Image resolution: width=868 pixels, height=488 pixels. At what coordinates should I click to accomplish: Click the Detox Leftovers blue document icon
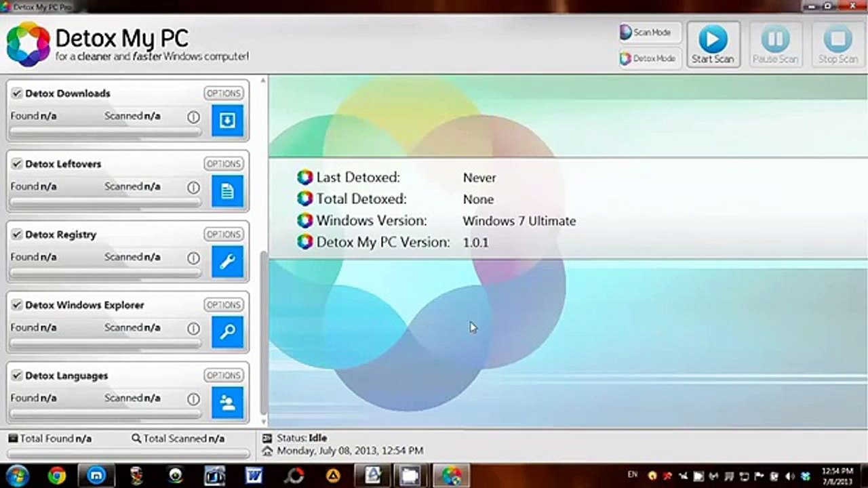(x=227, y=191)
